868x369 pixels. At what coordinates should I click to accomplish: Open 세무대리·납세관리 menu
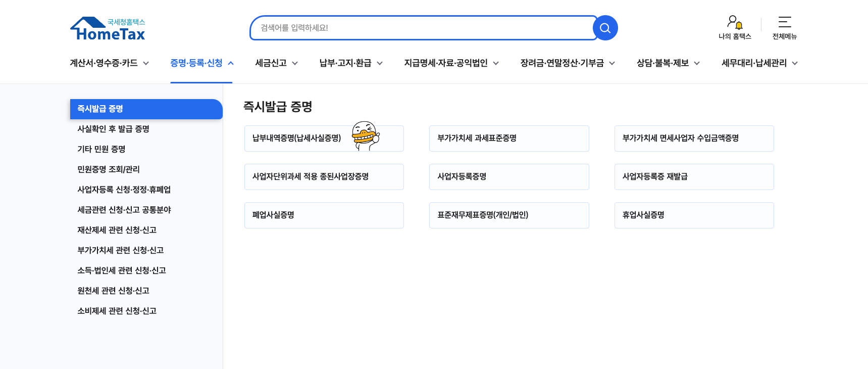(x=754, y=63)
